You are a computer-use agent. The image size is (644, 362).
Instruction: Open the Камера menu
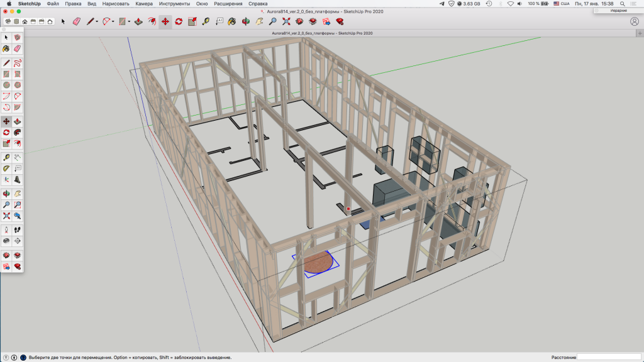[x=144, y=4]
